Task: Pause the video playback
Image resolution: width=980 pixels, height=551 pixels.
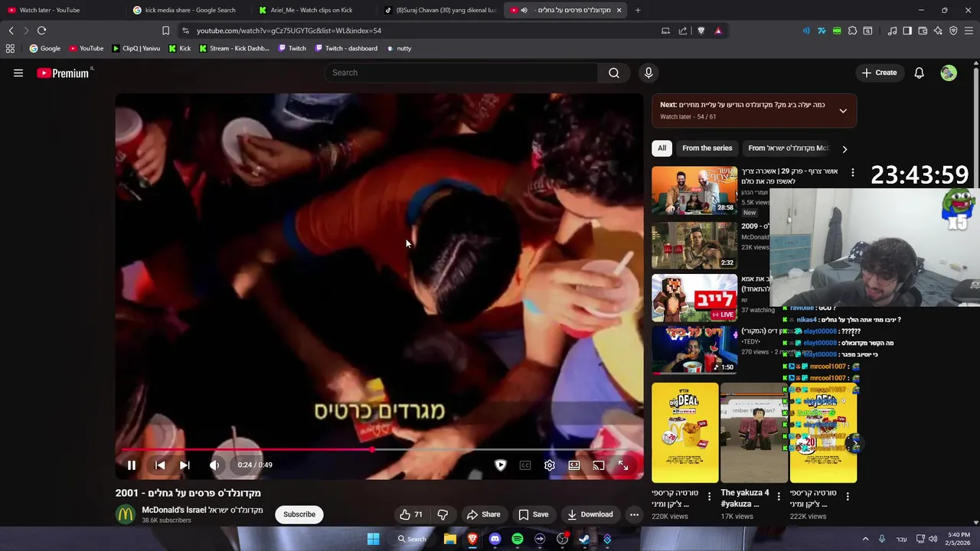Action: [x=132, y=465]
